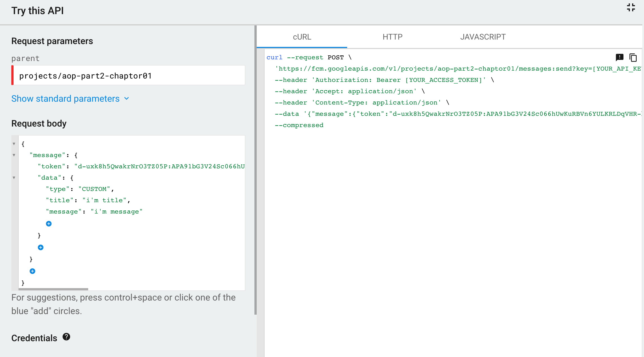644x357 pixels.
Task: Collapse the "data" object fold arrow
Action: pos(14,178)
